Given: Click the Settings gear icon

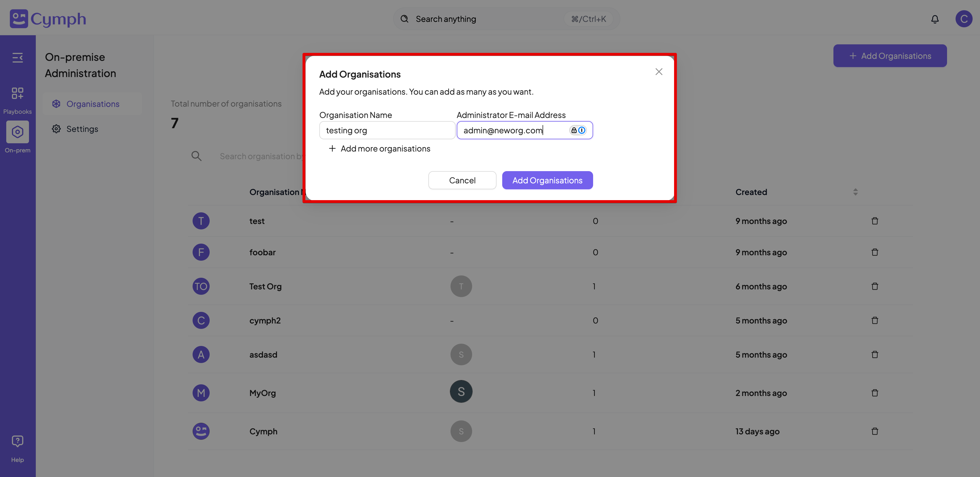Looking at the screenshot, I should point(56,129).
